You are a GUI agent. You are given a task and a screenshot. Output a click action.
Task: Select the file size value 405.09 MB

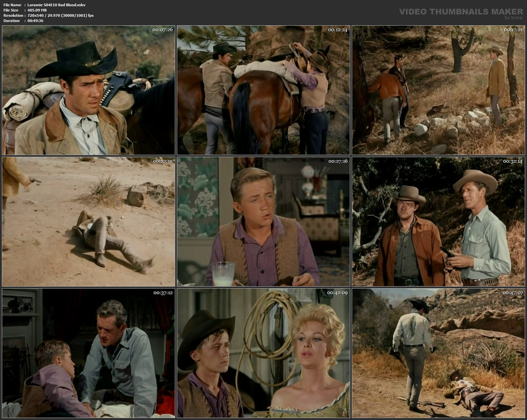pyautogui.click(x=37, y=10)
